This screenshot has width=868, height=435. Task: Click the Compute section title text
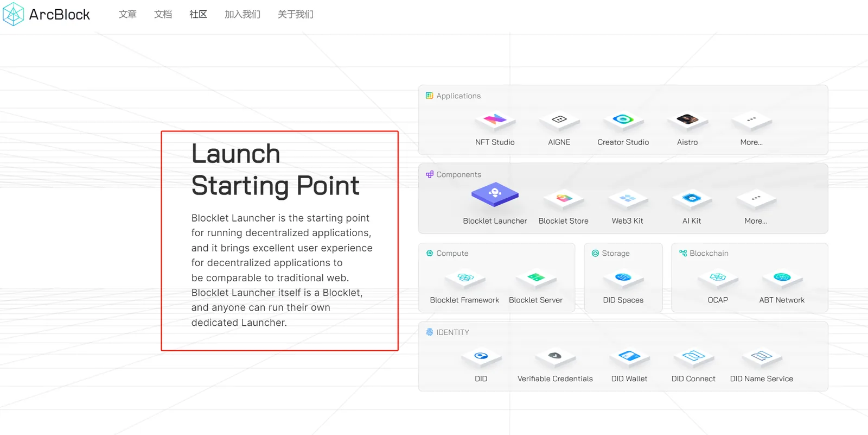(x=452, y=253)
